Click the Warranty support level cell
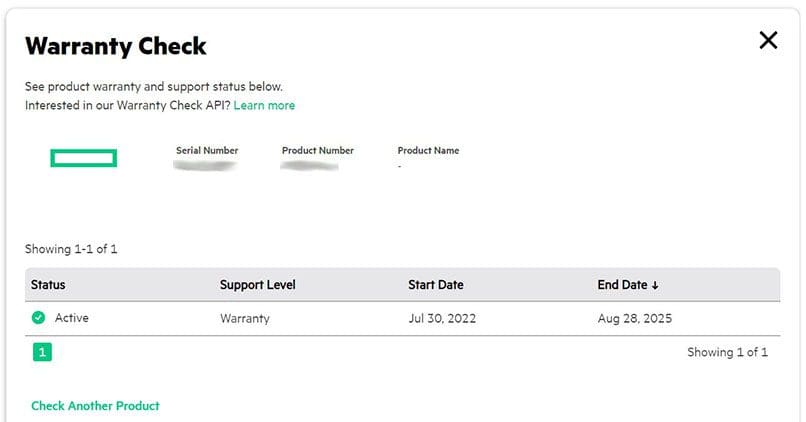This screenshot has height=422, width=806. pos(245,319)
